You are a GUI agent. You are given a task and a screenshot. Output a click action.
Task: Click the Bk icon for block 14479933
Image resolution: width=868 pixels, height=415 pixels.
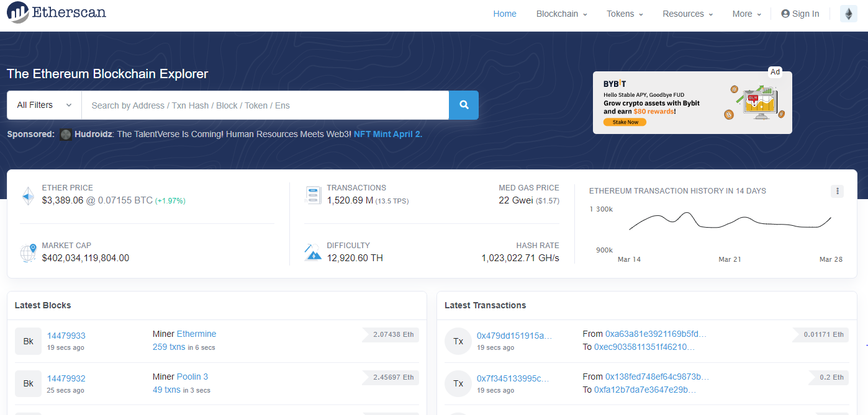tap(28, 341)
